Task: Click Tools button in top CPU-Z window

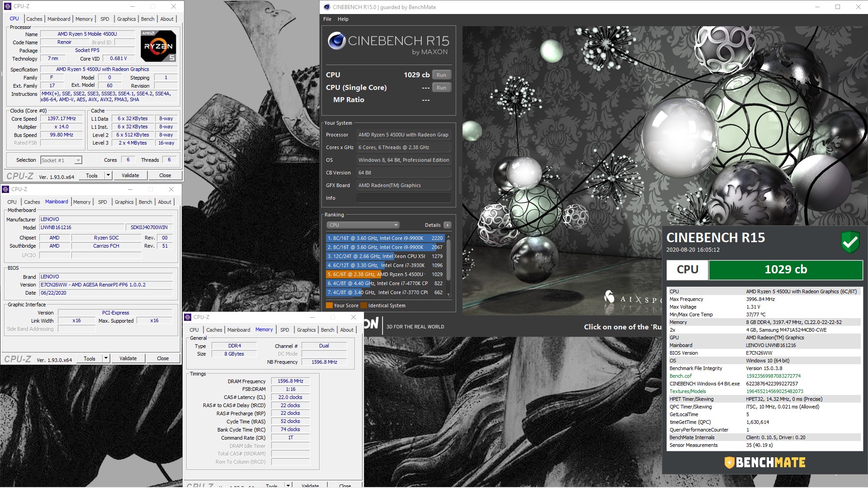Action: [x=92, y=175]
